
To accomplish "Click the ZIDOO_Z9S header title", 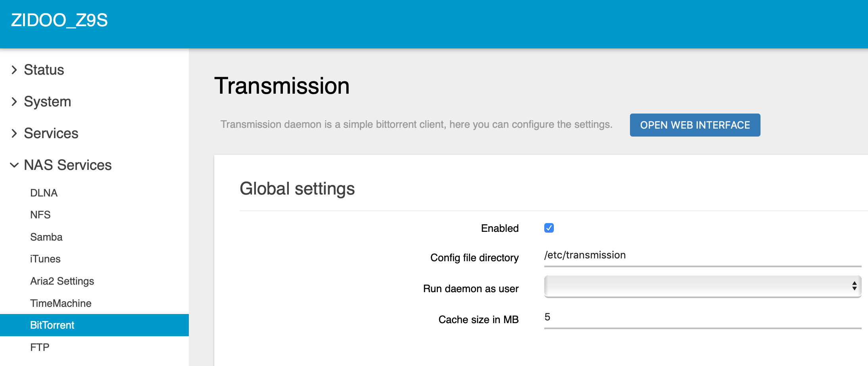I will pyautogui.click(x=60, y=20).
